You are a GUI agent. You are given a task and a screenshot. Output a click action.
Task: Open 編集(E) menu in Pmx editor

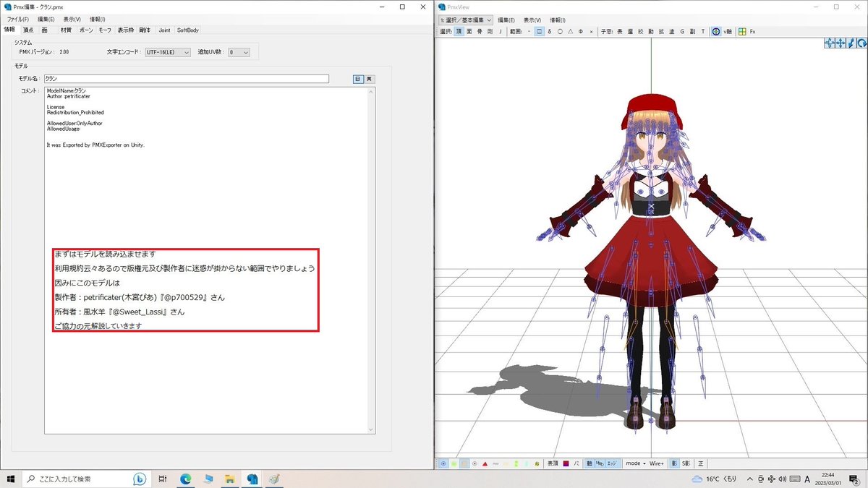(x=46, y=19)
